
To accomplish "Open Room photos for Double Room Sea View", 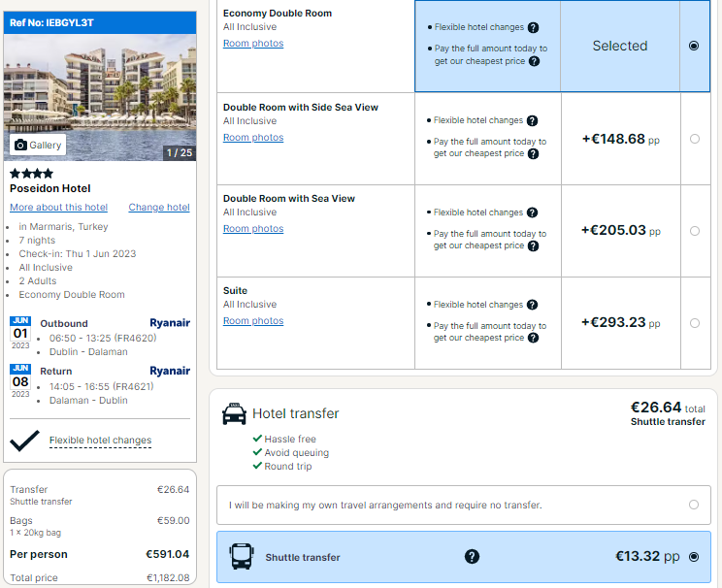I will (x=253, y=228).
